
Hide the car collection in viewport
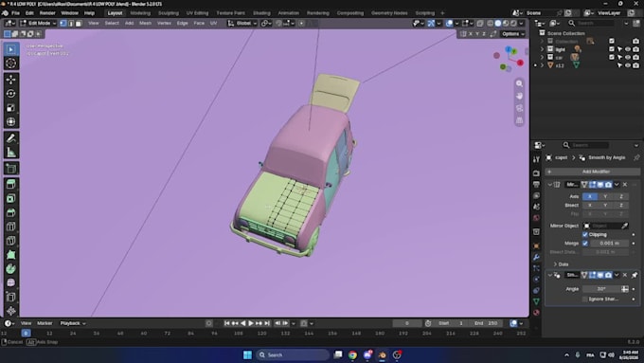pos(628,57)
